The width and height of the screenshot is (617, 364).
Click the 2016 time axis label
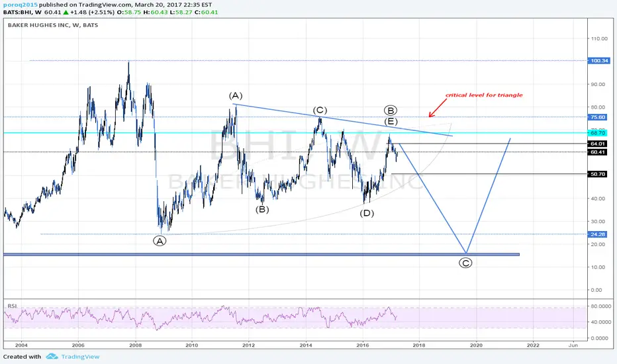pyautogui.click(x=363, y=345)
